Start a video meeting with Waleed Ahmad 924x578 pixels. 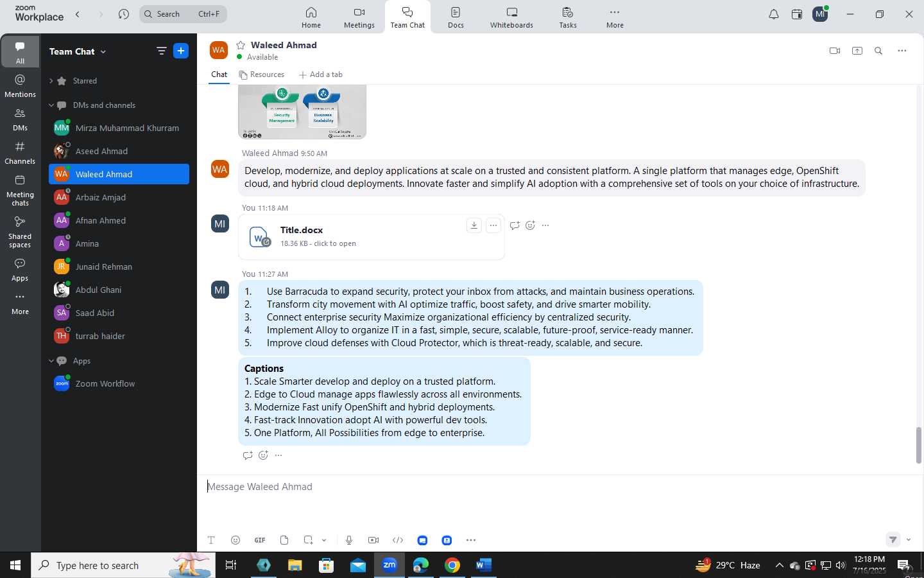coord(835,51)
